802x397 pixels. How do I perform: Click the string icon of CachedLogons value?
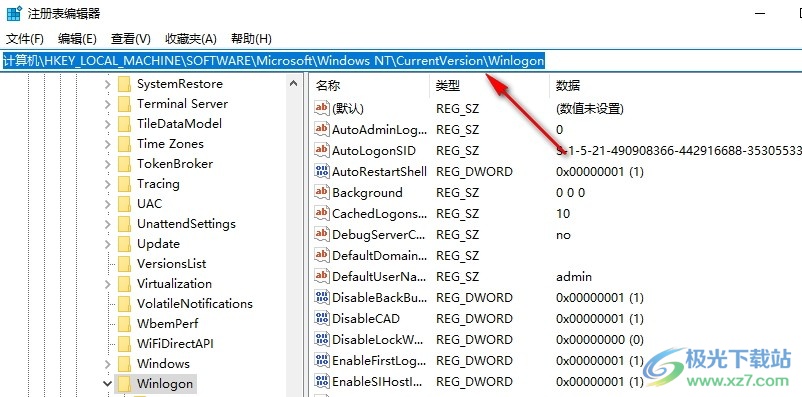tap(321, 212)
